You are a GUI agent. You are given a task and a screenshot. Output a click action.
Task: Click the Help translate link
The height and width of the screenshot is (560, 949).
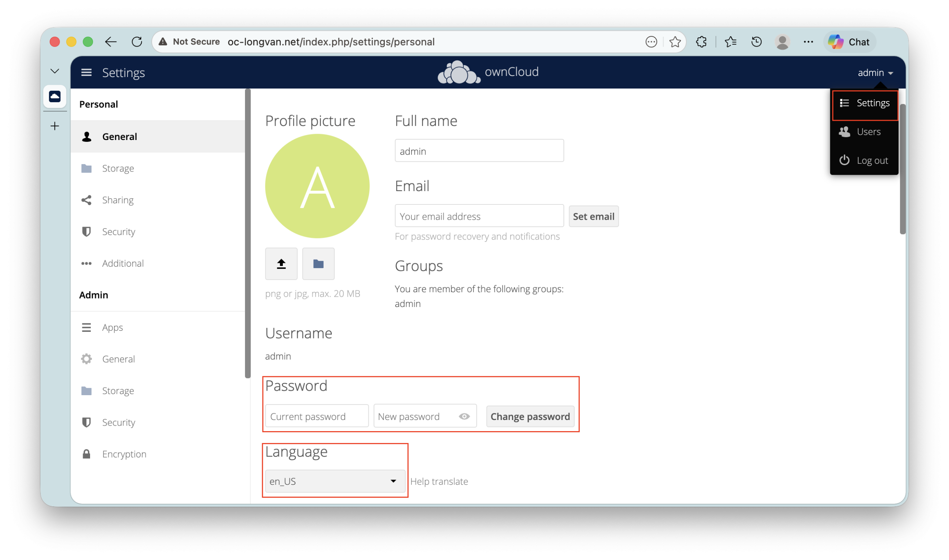click(439, 481)
